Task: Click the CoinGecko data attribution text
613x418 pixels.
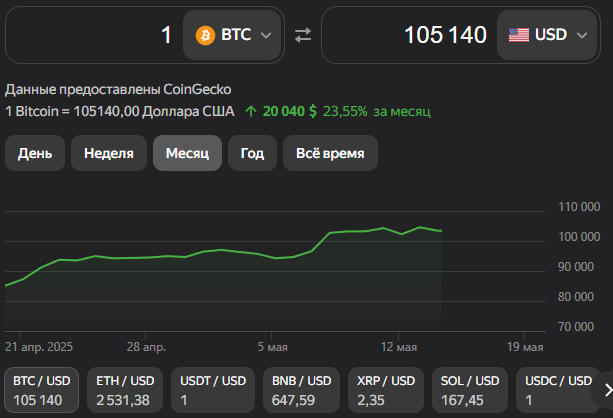Action: [118, 90]
